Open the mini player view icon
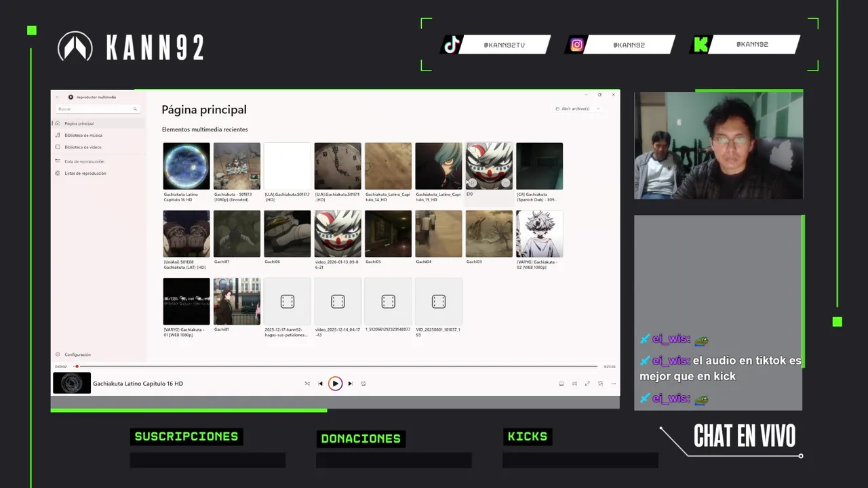The image size is (868, 488). (x=601, y=384)
